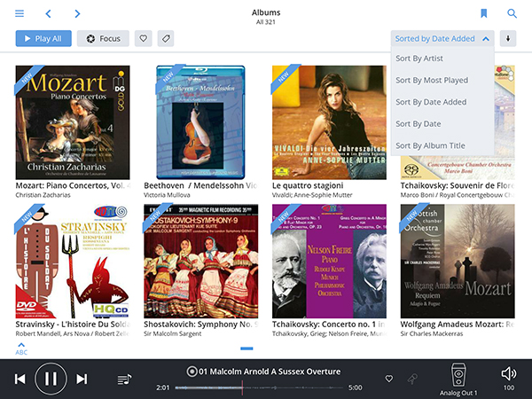The width and height of the screenshot is (532, 399).
Task: Filter by favorites heart button
Action: click(143, 39)
